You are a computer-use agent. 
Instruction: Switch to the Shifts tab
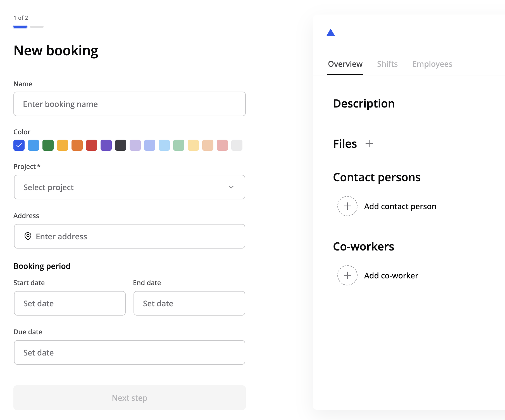point(387,64)
